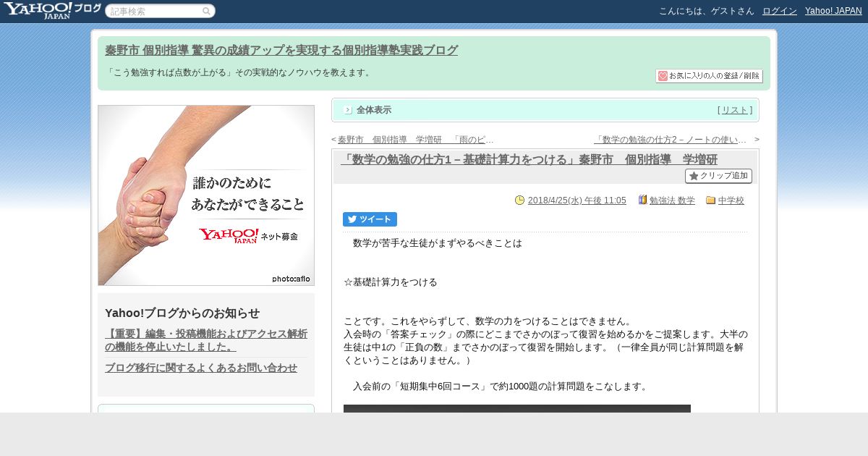Click the arrow icon beside 全体表示
Viewport: 868px width, 456px height.
[x=348, y=110]
